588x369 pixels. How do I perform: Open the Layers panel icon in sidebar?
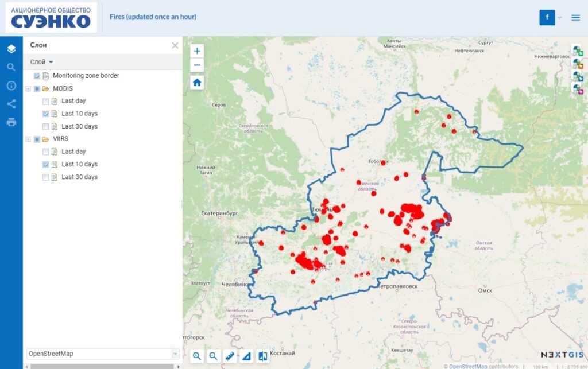tap(11, 49)
